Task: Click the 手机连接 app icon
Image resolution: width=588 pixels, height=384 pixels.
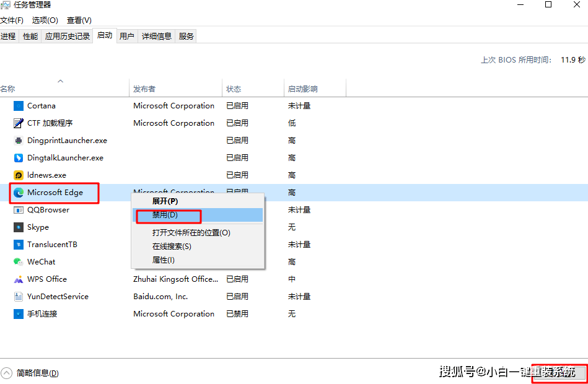Action: point(19,314)
